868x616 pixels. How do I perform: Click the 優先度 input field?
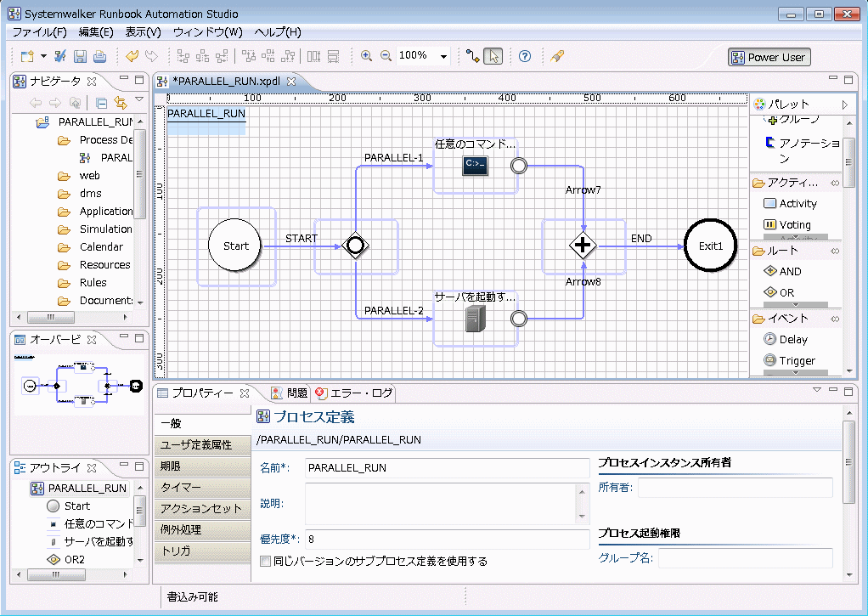448,539
